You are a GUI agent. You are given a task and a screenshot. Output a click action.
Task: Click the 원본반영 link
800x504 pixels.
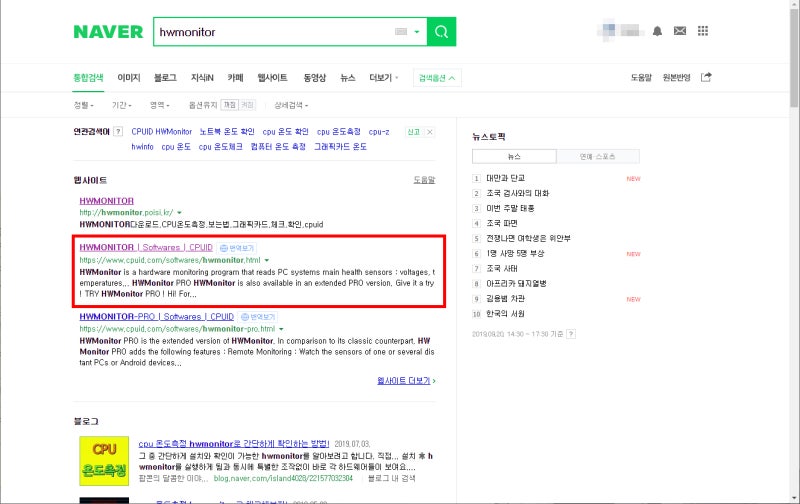point(677,78)
